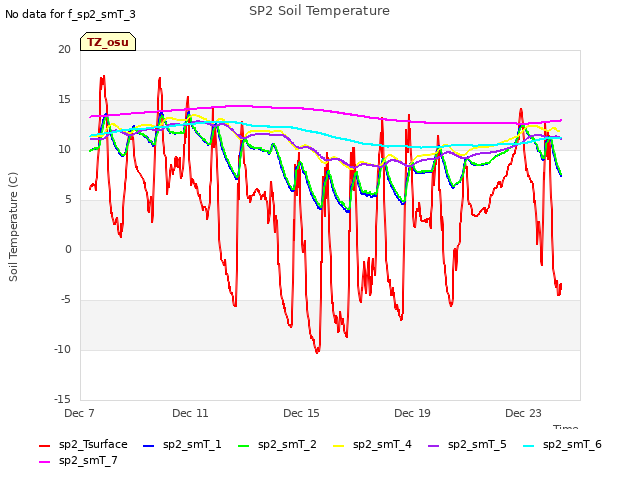This screenshot has width=640, height=480.
Task: Toggle sp2_Tsurface legend entry
Action: 83,444
